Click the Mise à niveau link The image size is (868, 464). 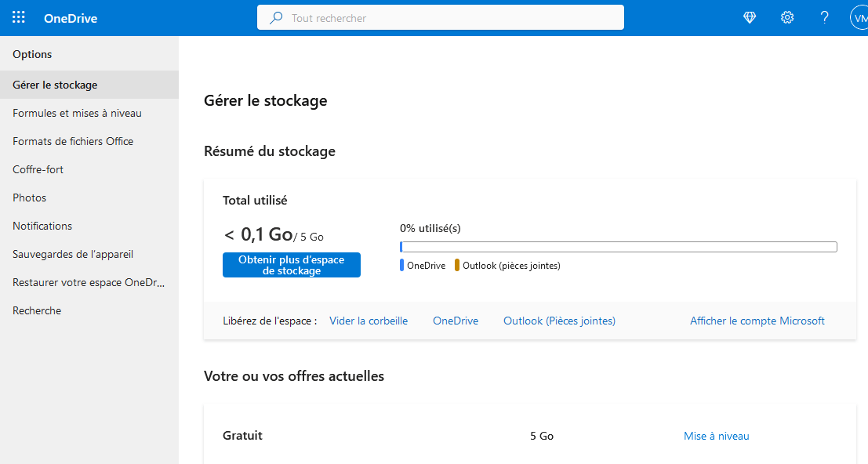(716, 436)
